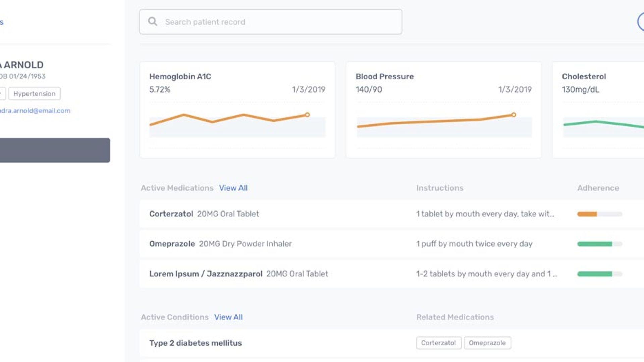This screenshot has height=362, width=644.
Task: Click Omeprazole related medication tag
Action: (487, 343)
